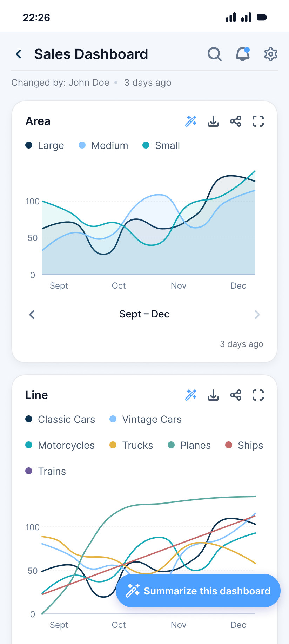Share the Area chart
Image resolution: width=289 pixels, height=644 pixels.
(236, 121)
